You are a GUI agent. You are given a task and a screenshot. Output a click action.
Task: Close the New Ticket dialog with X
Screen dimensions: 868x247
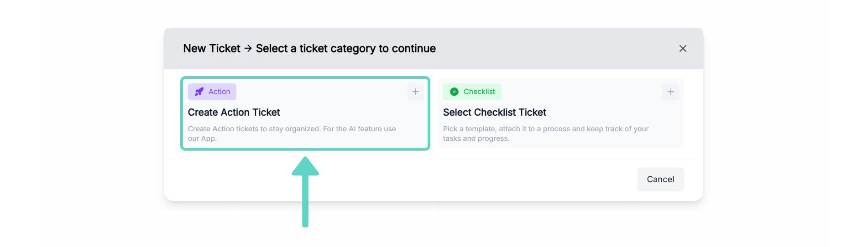tap(683, 48)
